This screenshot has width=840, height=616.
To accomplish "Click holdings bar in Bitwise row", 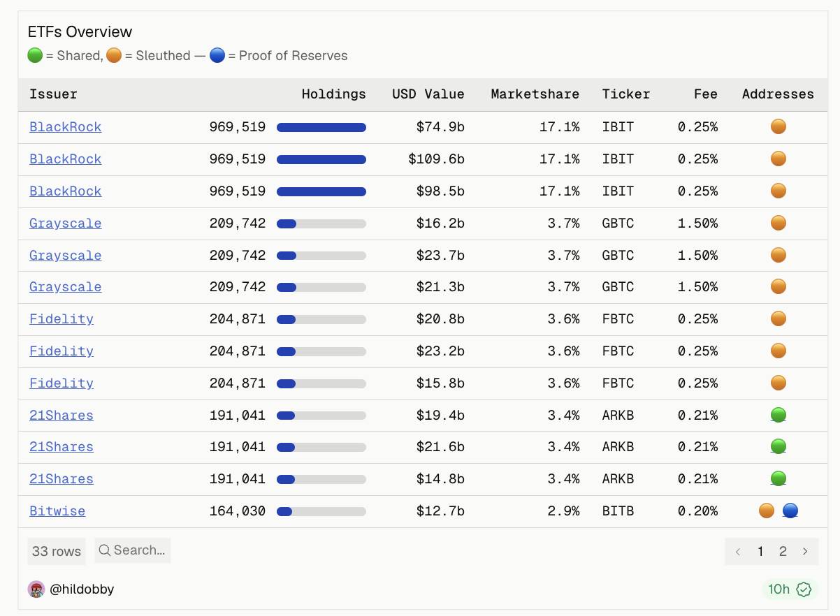I will (x=321, y=511).
